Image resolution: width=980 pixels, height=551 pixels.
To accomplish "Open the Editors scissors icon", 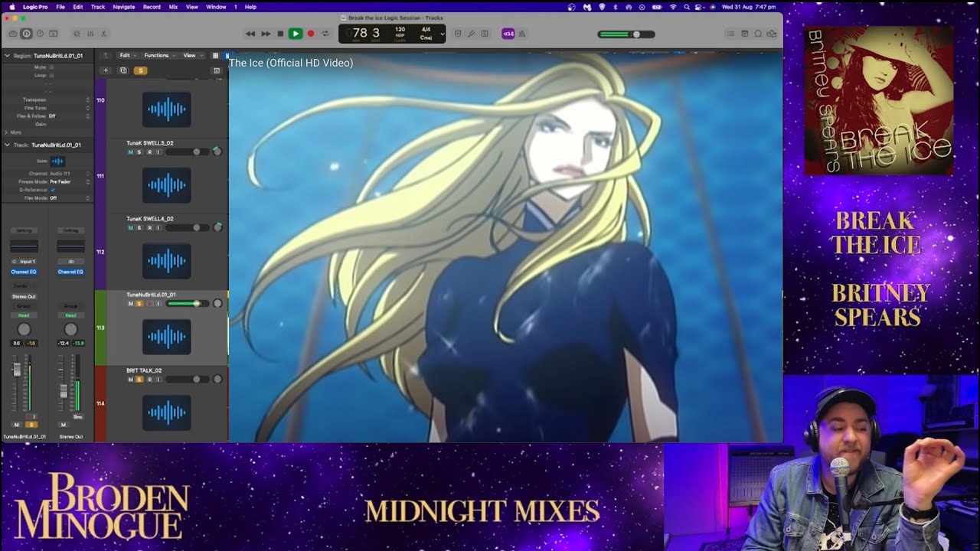I will tap(104, 34).
